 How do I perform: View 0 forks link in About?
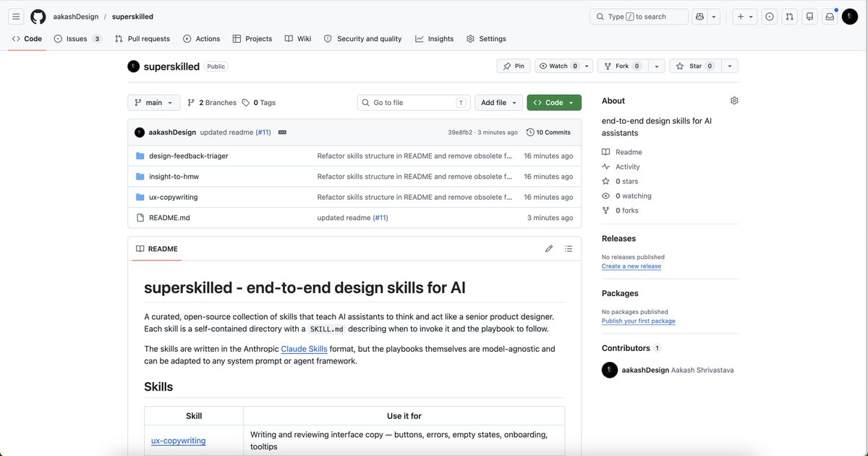[x=620, y=211]
